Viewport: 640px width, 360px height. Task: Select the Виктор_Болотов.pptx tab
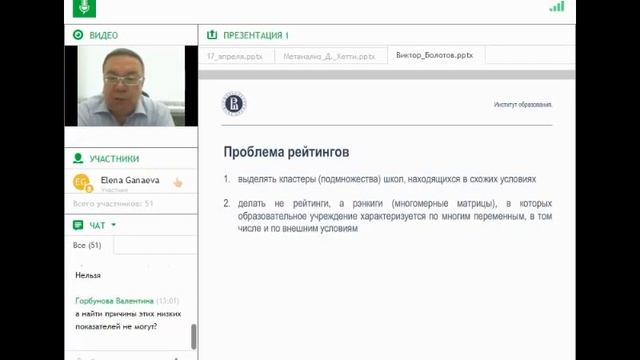coord(435,55)
